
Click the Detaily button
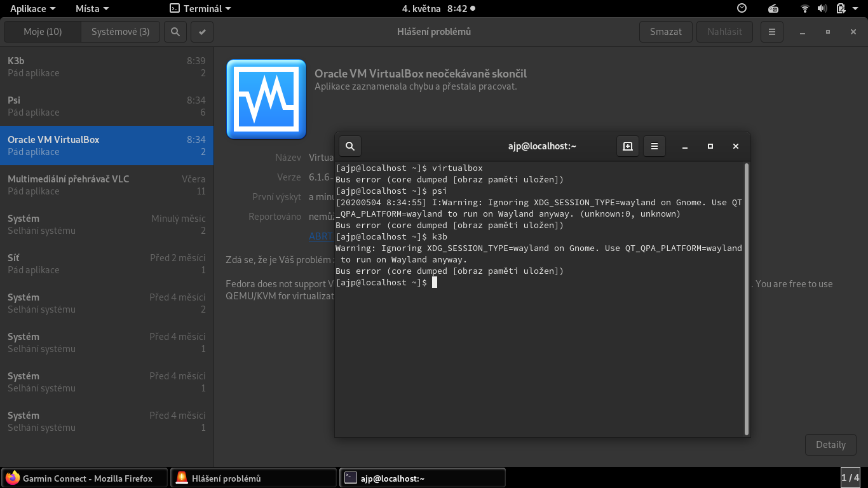click(x=831, y=445)
